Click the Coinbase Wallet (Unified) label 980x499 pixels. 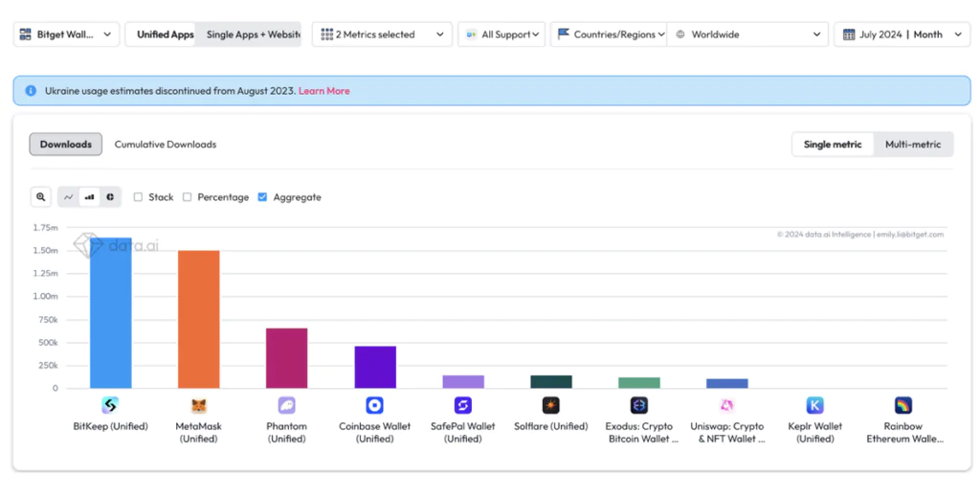pyautogui.click(x=374, y=432)
